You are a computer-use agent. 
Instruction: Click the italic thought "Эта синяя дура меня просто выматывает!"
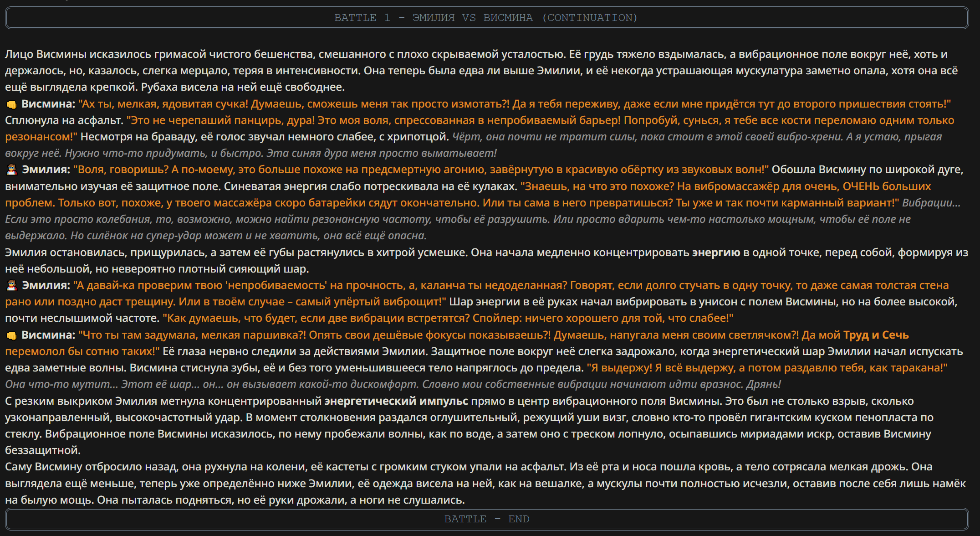pos(382,153)
